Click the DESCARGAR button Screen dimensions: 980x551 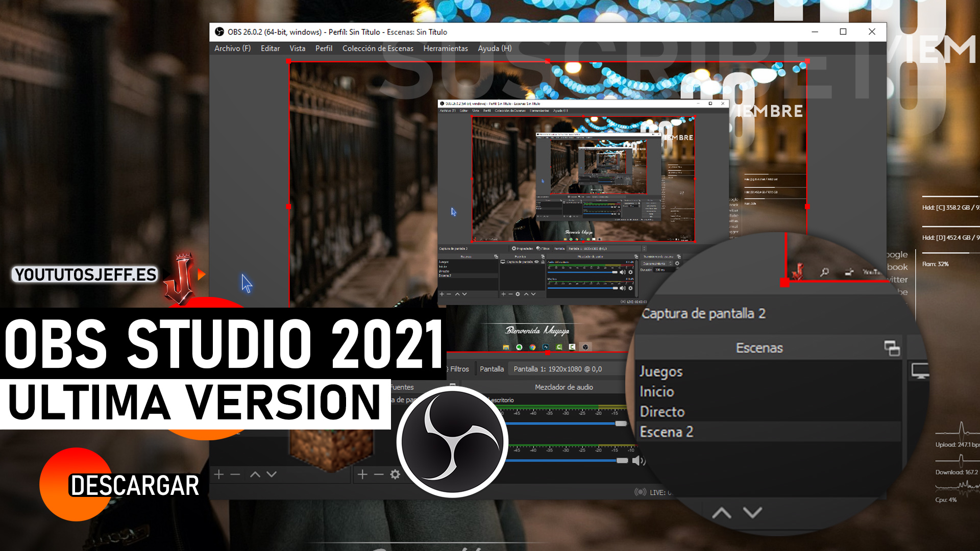tap(134, 485)
